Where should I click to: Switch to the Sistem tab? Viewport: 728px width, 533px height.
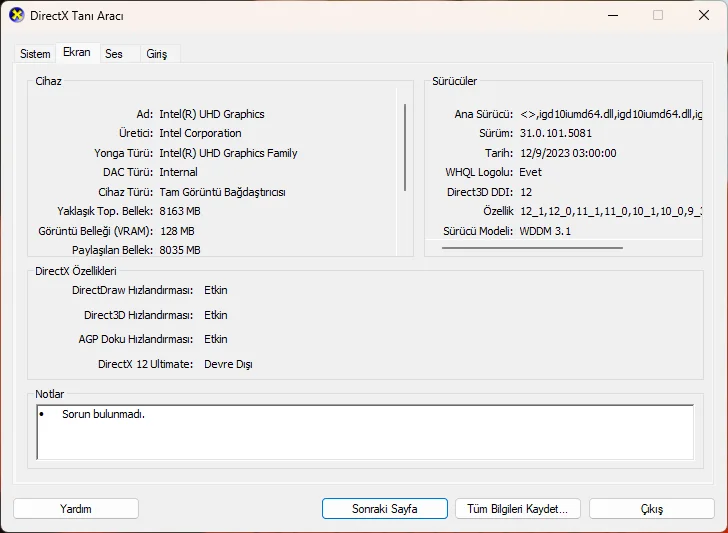35,54
